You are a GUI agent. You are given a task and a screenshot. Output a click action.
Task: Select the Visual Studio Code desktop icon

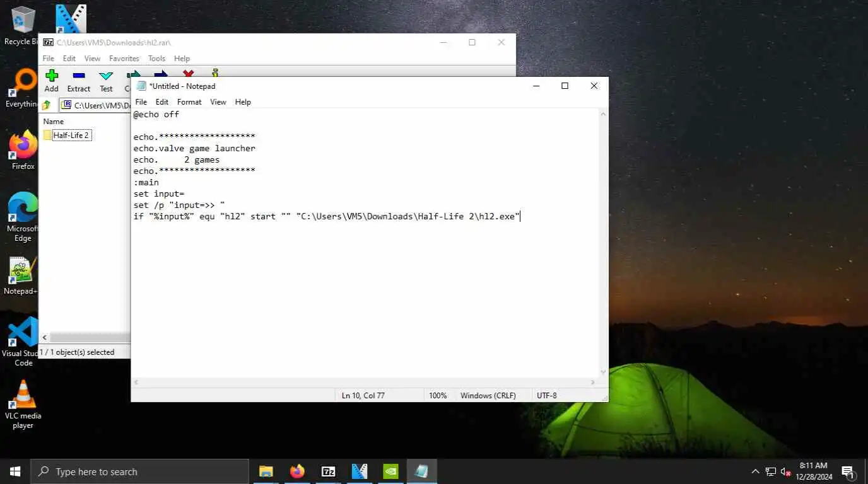coord(23,342)
